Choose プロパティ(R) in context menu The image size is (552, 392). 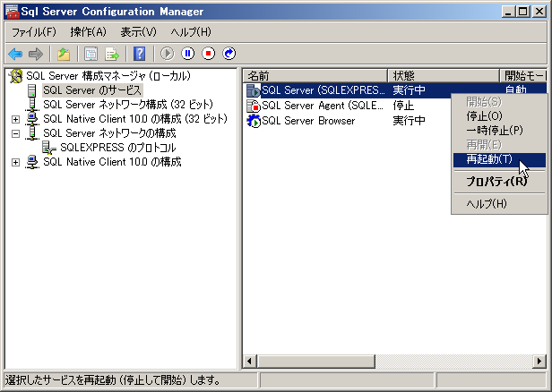[499, 182]
